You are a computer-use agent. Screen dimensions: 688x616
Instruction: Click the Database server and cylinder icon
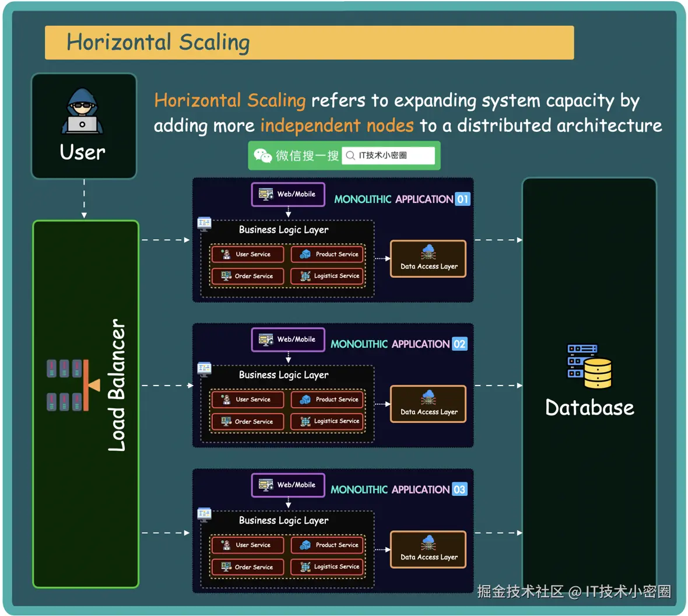coord(589,366)
